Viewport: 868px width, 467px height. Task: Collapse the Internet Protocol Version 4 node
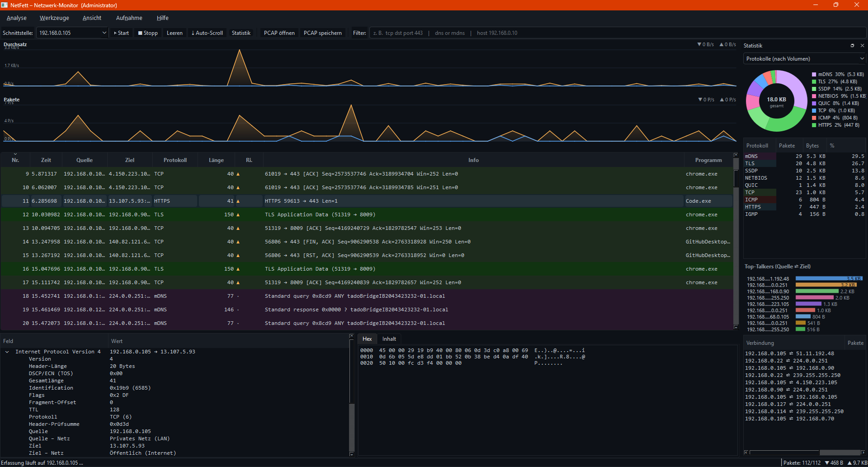pos(7,352)
